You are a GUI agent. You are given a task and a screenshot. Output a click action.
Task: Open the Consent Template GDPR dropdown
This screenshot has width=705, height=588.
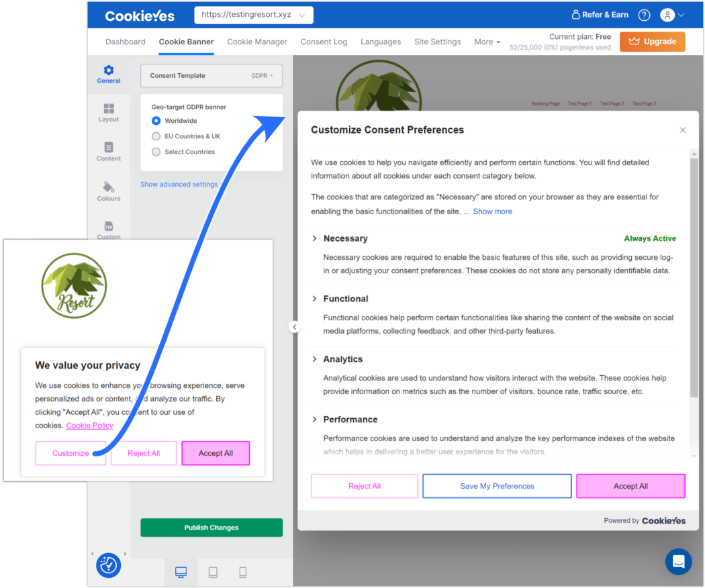211,76
